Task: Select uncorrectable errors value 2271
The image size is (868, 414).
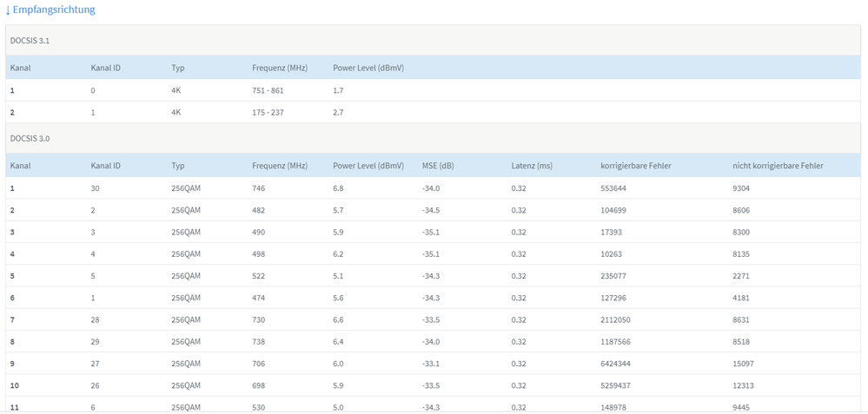Action: [740, 276]
